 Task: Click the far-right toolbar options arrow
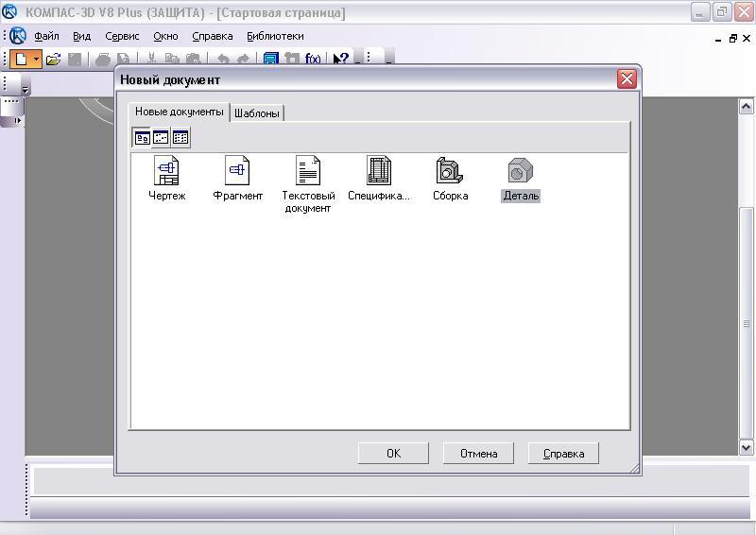pos(389,59)
